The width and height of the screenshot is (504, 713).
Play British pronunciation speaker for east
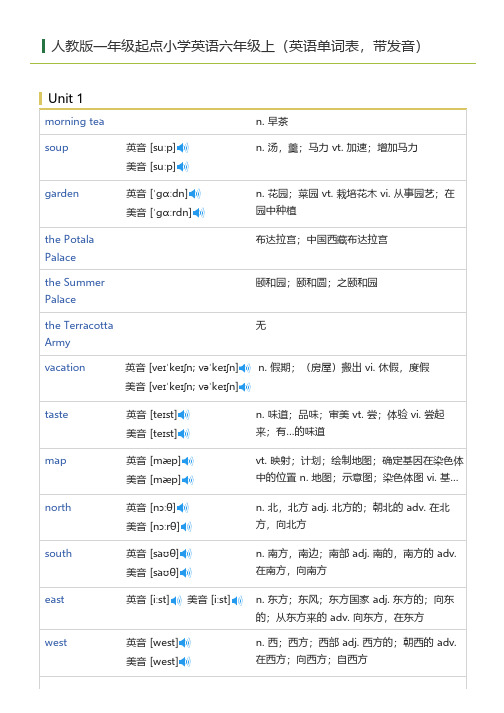(176, 600)
